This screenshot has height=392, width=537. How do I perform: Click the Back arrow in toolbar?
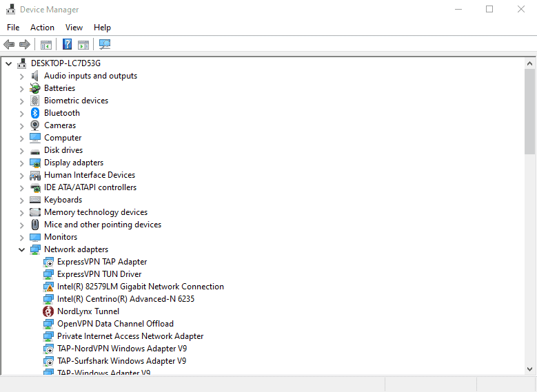tap(9, 45)
